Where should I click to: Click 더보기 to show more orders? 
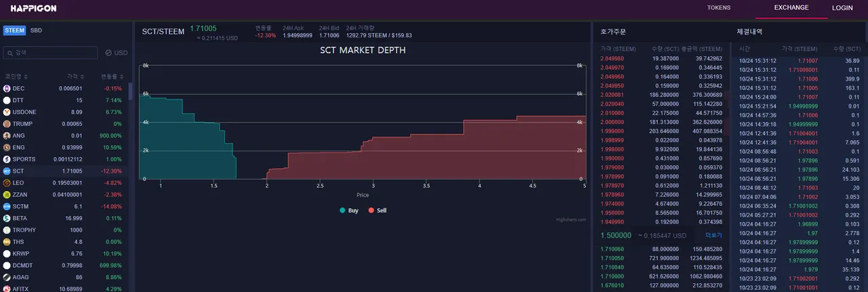[x=713, y=235]
